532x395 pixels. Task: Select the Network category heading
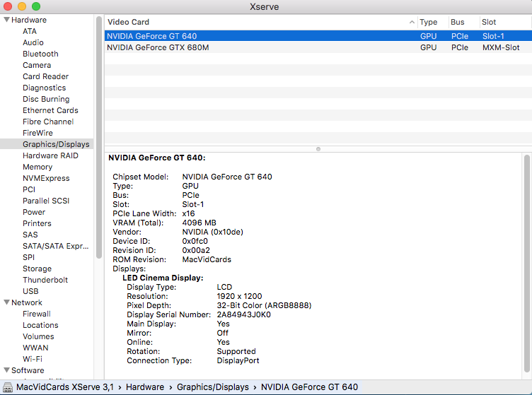pyautogui.click(x=27, y=302)
